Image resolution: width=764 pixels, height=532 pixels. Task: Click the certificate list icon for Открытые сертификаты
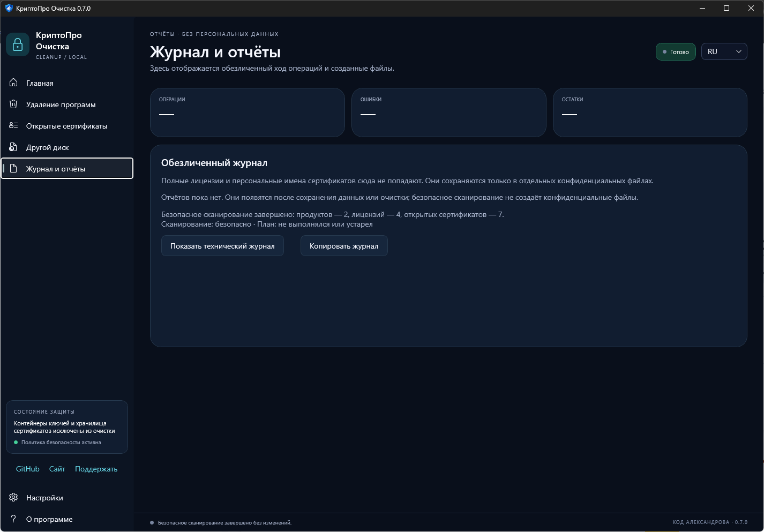point(14,125)
